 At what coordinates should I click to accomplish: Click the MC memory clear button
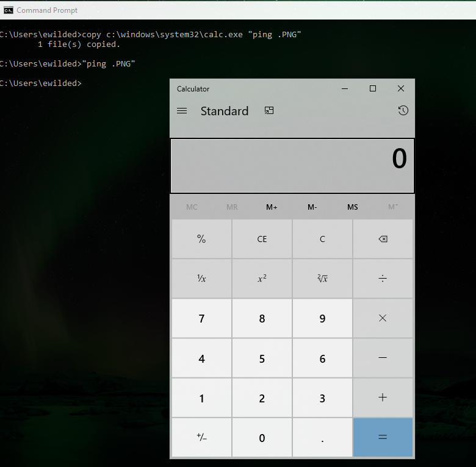pyautogui.click(x=192, y=207)
